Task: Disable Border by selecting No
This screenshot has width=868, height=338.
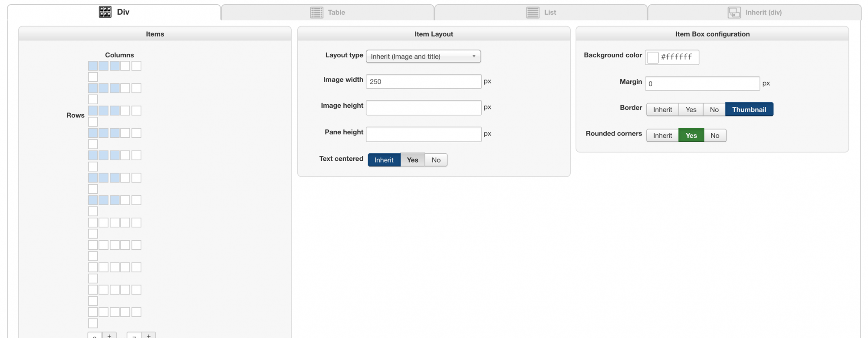Action: coord(714,109)
